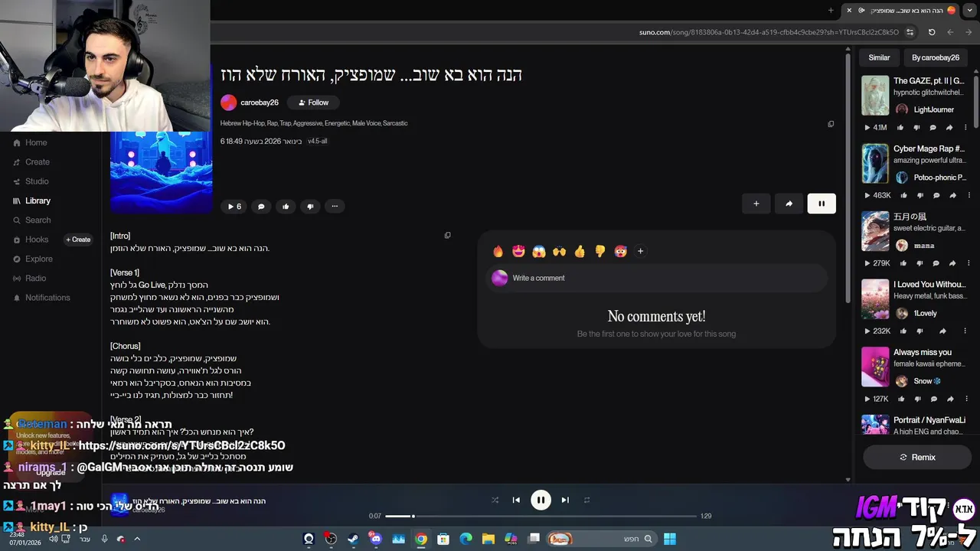The image size is (980, 551).
Task: Open comments icon under the song cover
Action: [261, 206]
